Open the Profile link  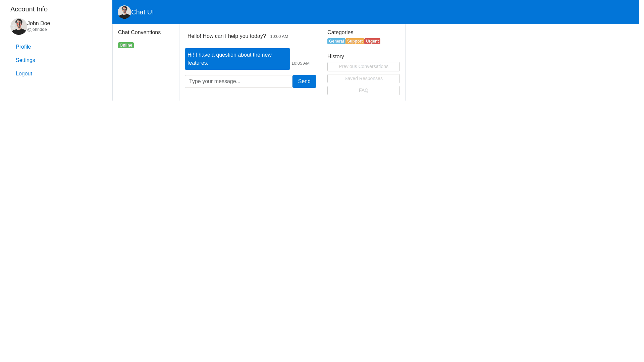click(x=23, y=47)
